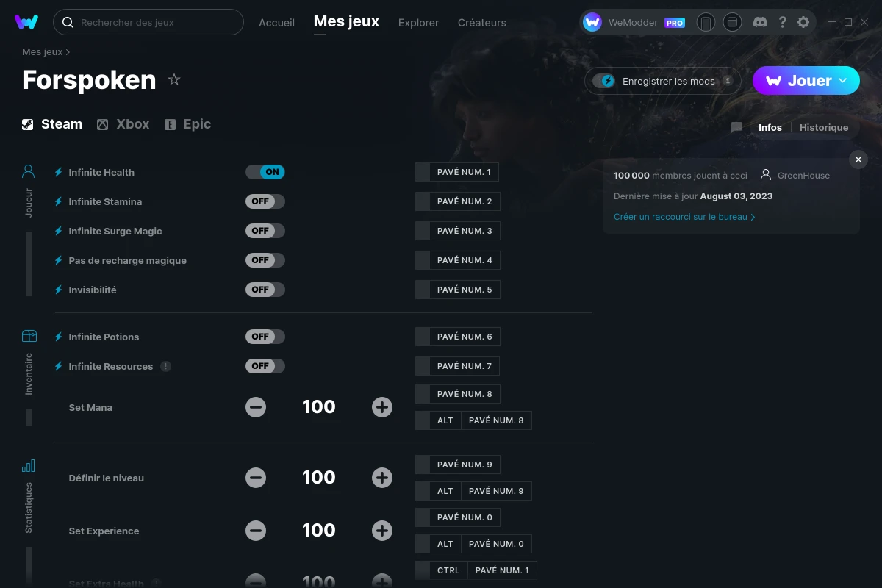Open settings gear icon

[803, 22]
